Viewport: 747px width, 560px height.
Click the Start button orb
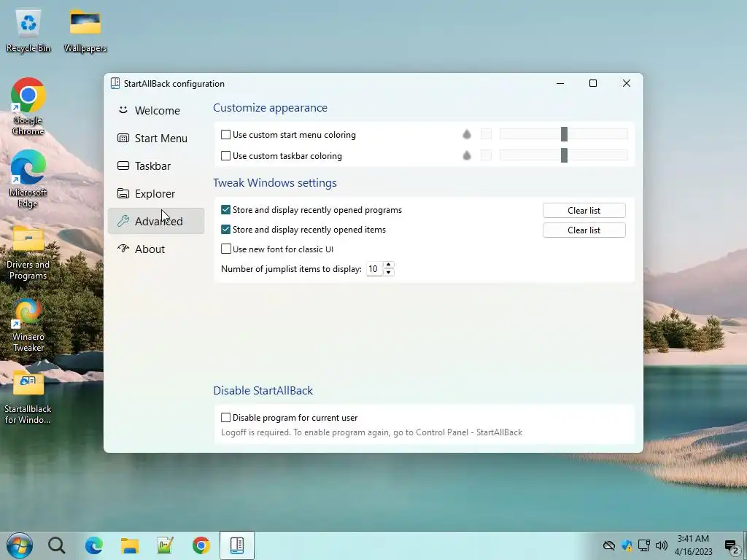[x=19, y=545]
